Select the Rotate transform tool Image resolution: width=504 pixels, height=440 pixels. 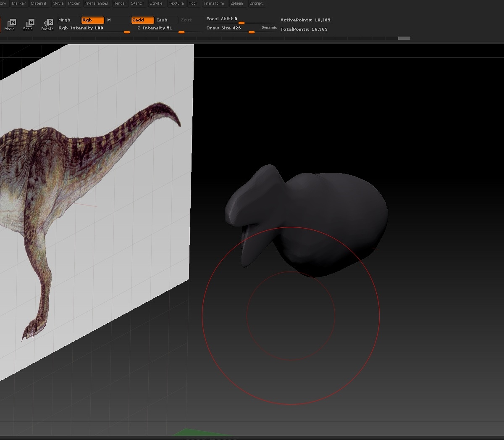click(47, 24)
